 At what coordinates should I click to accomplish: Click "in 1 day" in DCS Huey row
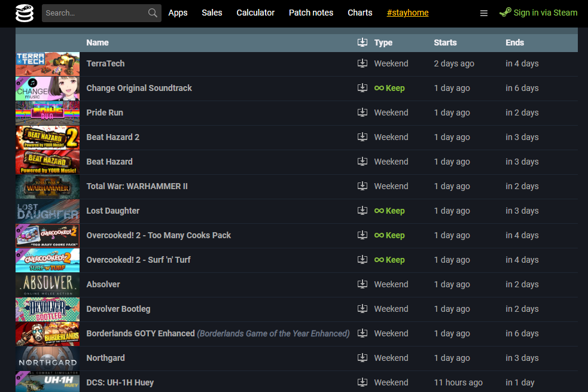click(520, 382)
